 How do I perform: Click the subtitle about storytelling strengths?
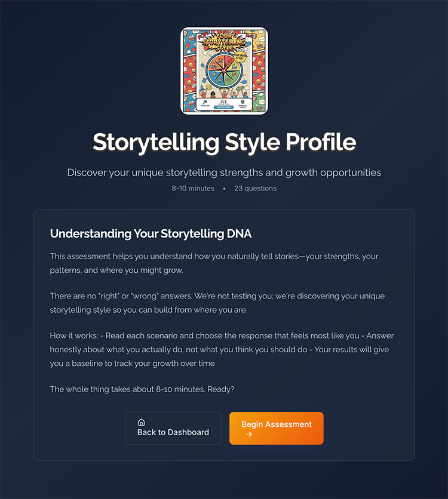[224, 173]
